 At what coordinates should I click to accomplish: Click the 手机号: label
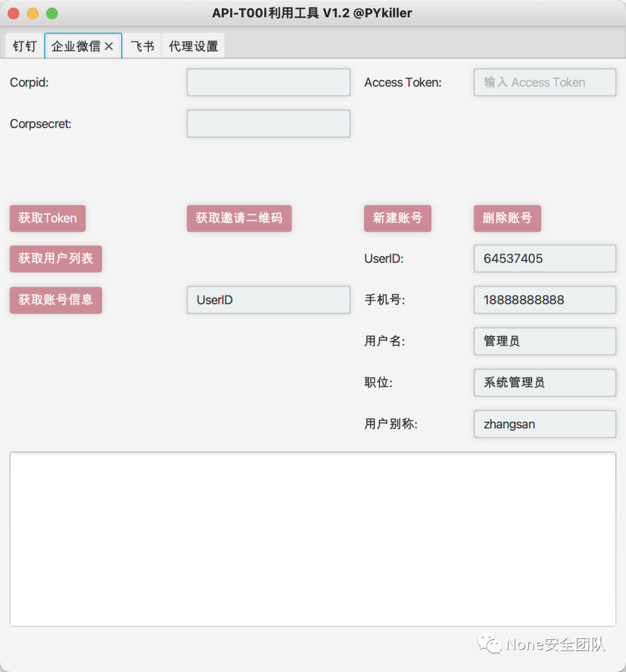385,300
